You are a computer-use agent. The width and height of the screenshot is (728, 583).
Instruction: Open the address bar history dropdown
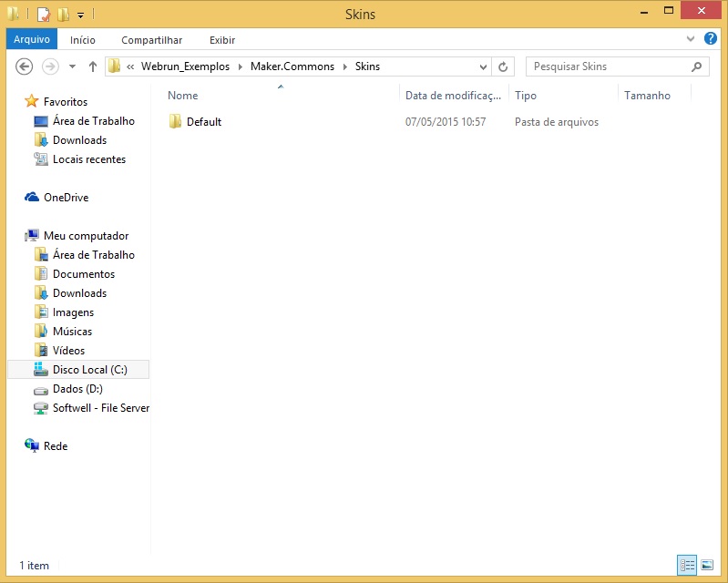(484, 66)
